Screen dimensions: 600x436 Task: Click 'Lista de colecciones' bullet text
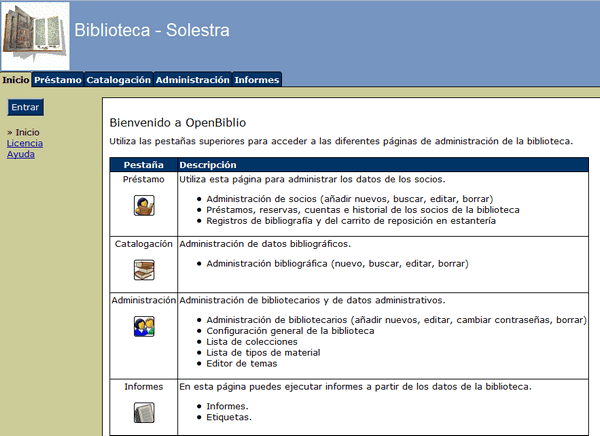pos(252,342)
